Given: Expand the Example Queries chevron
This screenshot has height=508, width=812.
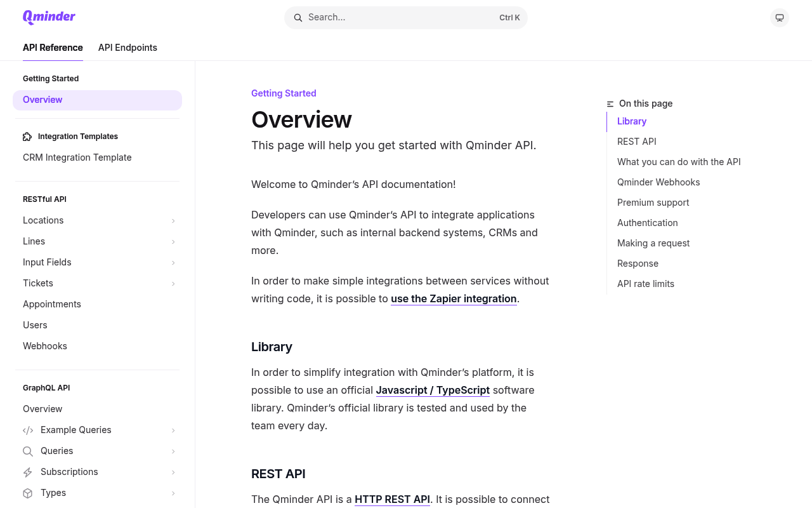Looking at the screenshot, I should point(173,431).
